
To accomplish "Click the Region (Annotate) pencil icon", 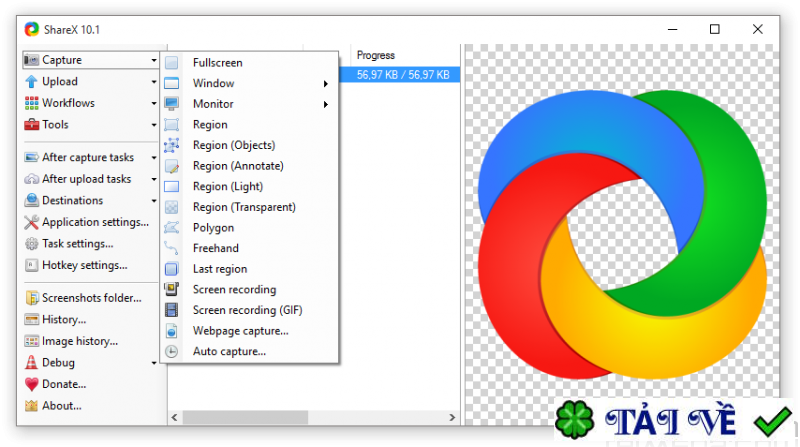I will [171, 166].
